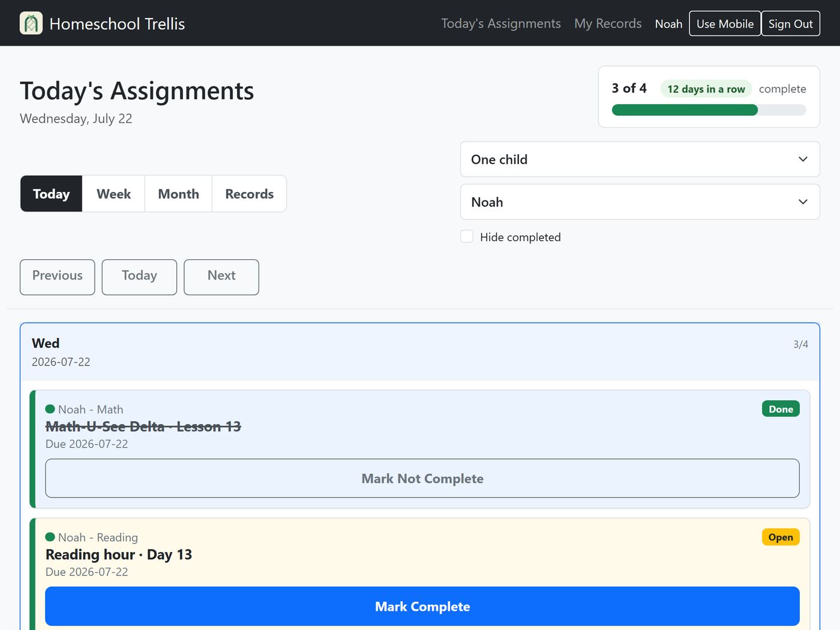This screenshot has width=840, height=630.
Task: Click the green dot beside Noah - Reading
Action: [50, 536]
